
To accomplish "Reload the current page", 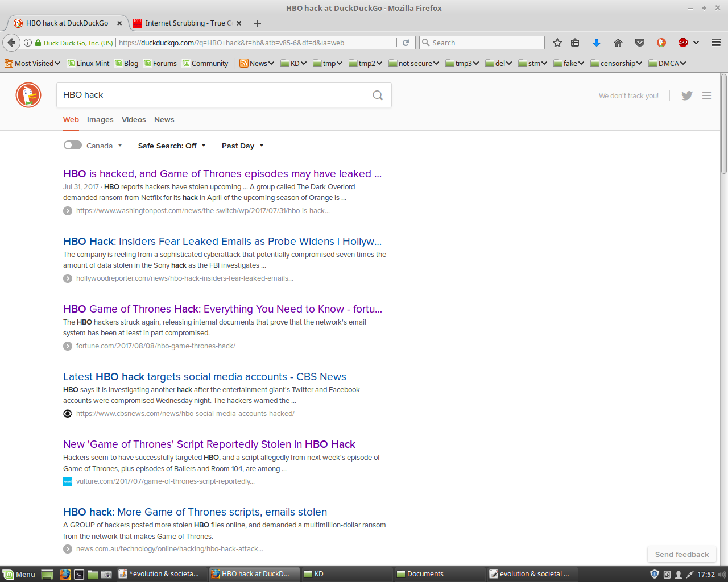I will 406,43.
